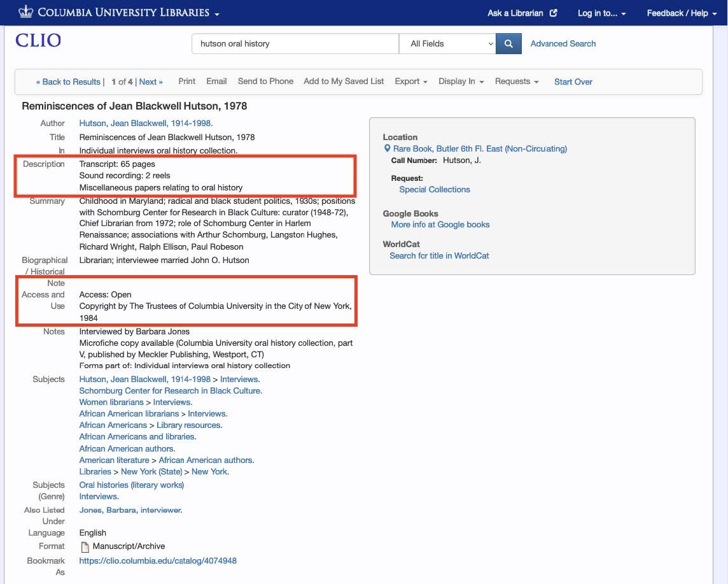Click the Start Over button
The image size is (728, 584).
point(572,82)
